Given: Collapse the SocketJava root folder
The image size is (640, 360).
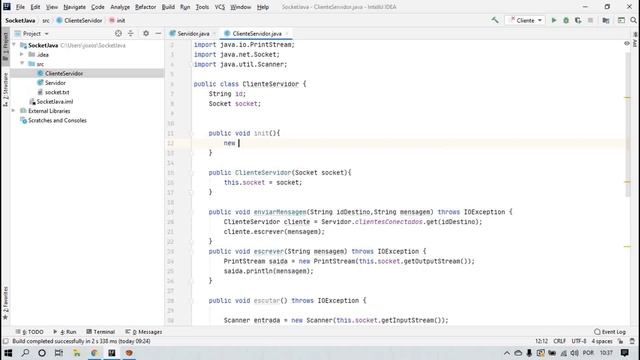Looking at the screenshot, I should [14, 45].
